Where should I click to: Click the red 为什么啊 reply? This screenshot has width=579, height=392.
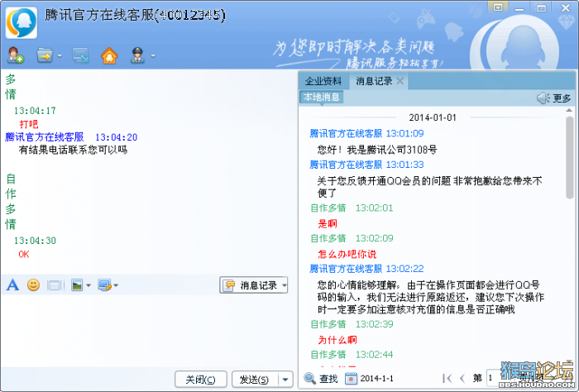coord(337,340)
